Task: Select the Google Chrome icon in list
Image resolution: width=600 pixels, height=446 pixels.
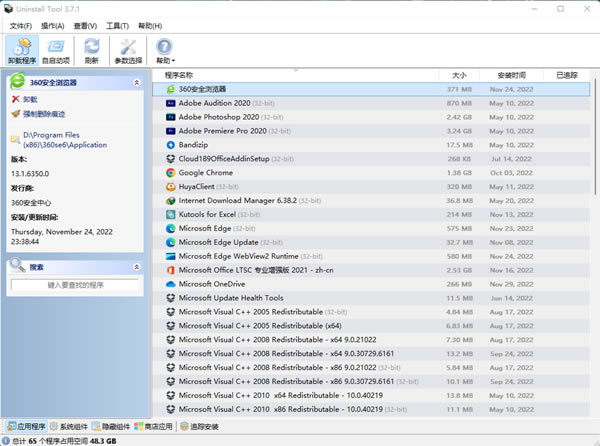Action: click(x=171, y=173)
